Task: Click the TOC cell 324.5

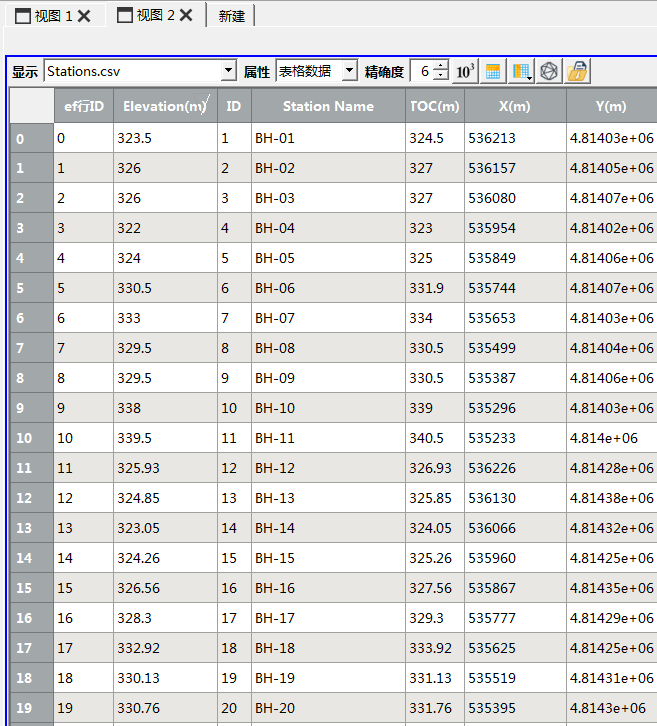Action: coord(435,138)
